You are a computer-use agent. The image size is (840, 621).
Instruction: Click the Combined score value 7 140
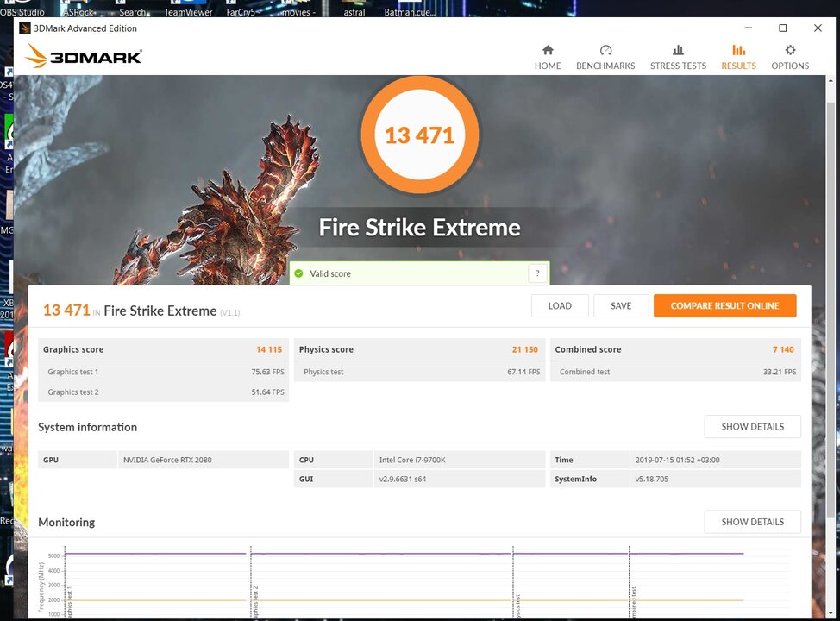point(783,349)
